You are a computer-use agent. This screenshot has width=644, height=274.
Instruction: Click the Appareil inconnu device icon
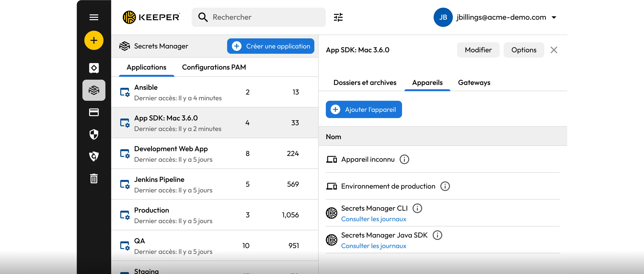click(x=332, y=159)
